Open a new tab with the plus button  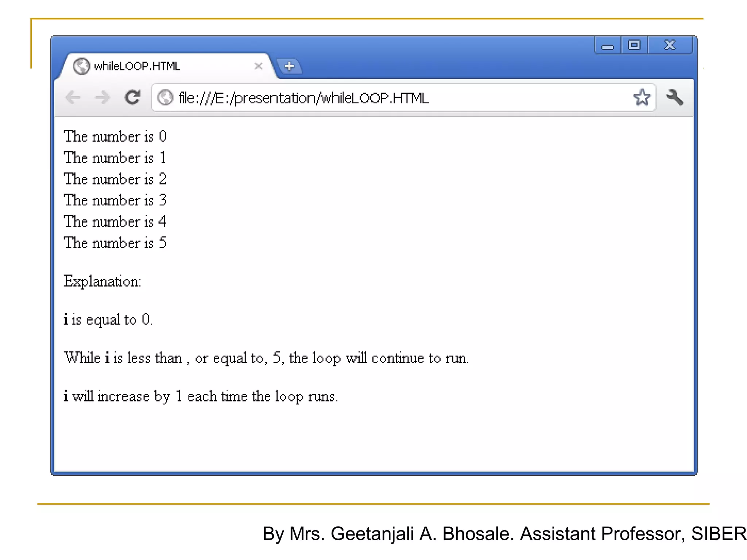pyautogui.click(x=289, y=66)
